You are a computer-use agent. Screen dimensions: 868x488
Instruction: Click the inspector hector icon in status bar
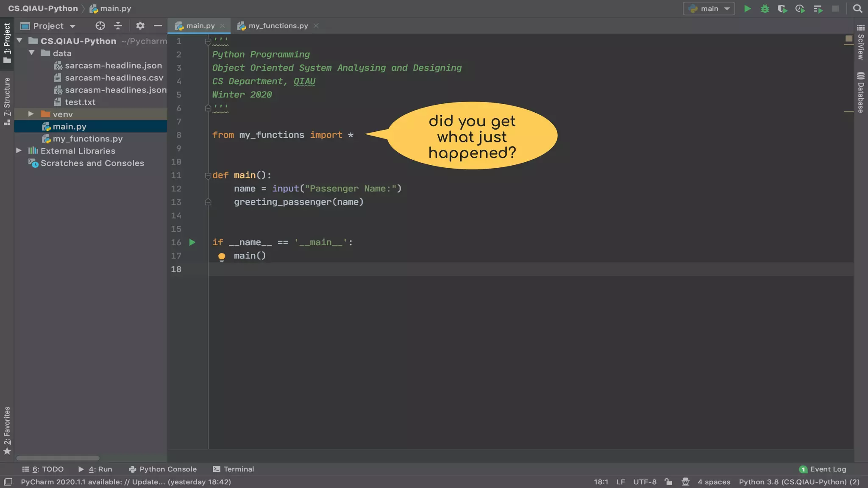[x=685, y=482]
